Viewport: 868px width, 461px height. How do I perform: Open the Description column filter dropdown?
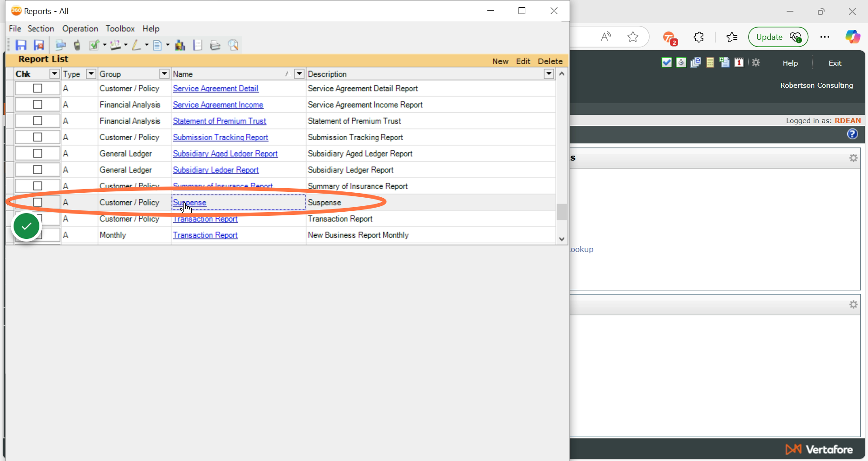549,74
